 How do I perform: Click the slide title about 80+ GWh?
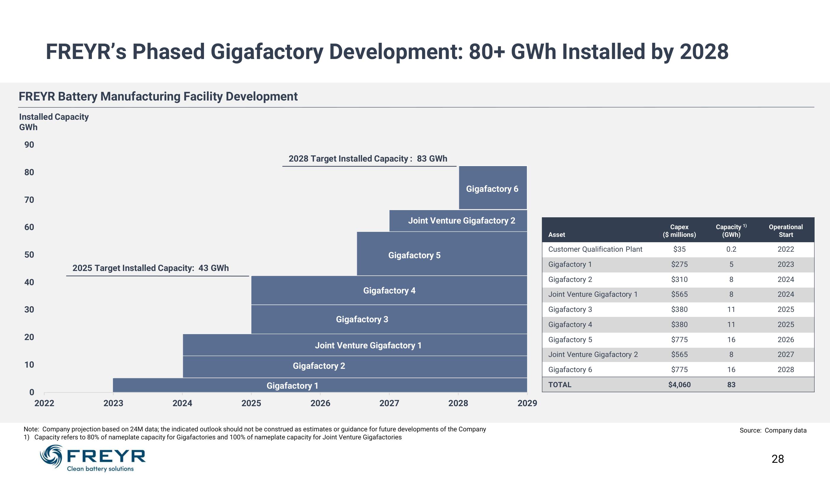[x=387, y=52]
